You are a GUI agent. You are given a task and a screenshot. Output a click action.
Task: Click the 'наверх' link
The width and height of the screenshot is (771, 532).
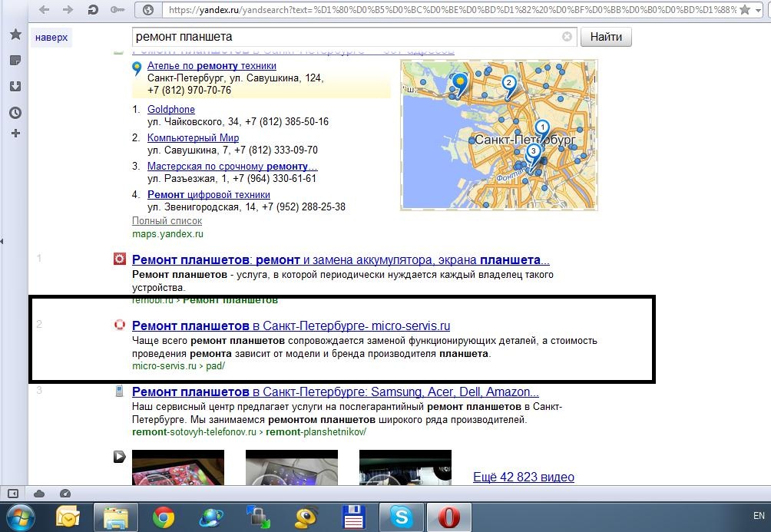pyautogui.click(x=51, y=38)
